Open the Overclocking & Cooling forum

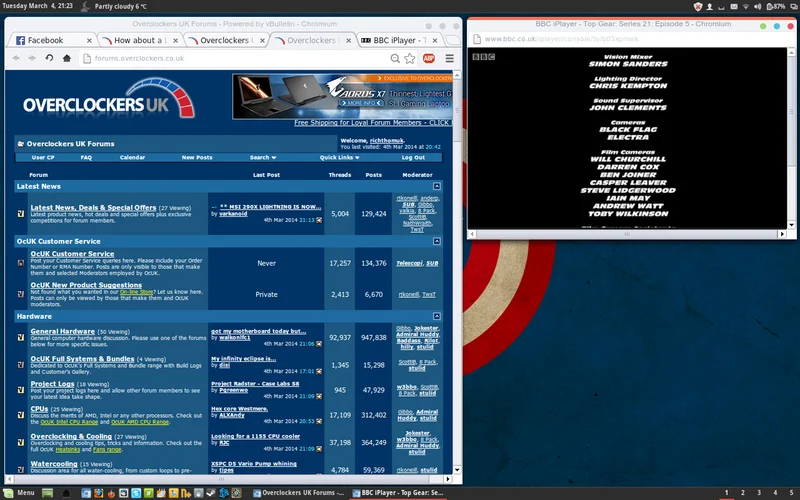71,436
